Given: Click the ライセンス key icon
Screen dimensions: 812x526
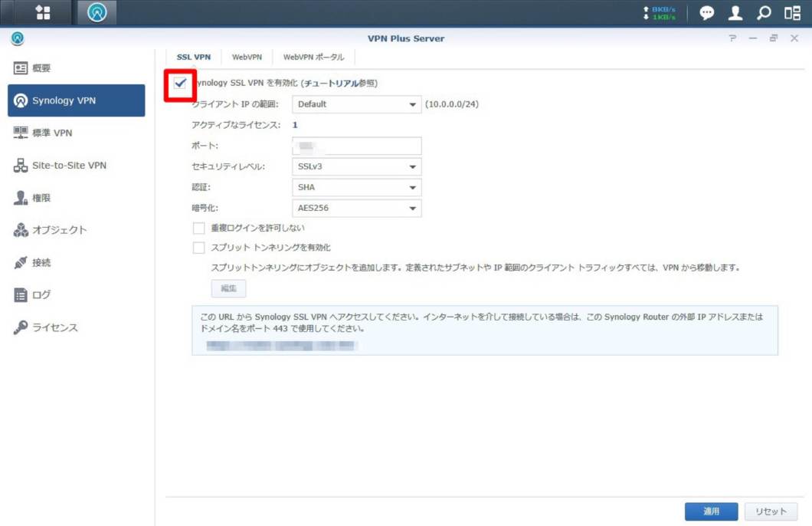Looking at the screenshot, I should pos(20,327).
